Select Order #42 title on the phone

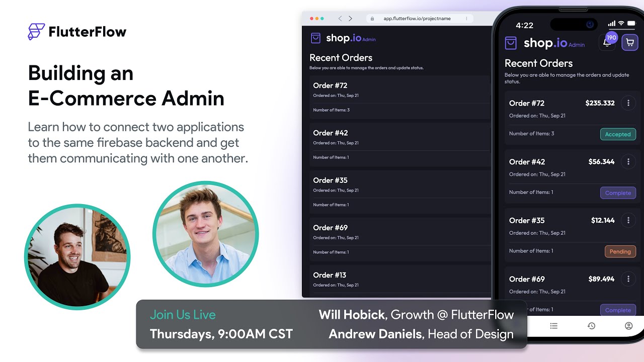(x=527, y=162)
